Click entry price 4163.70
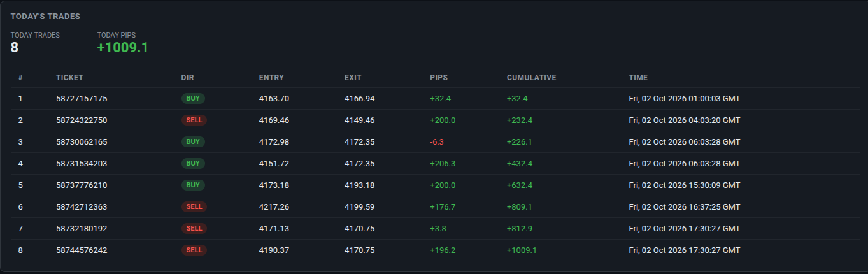The height and width of the screenshot is (274, 868). (274, 99)
